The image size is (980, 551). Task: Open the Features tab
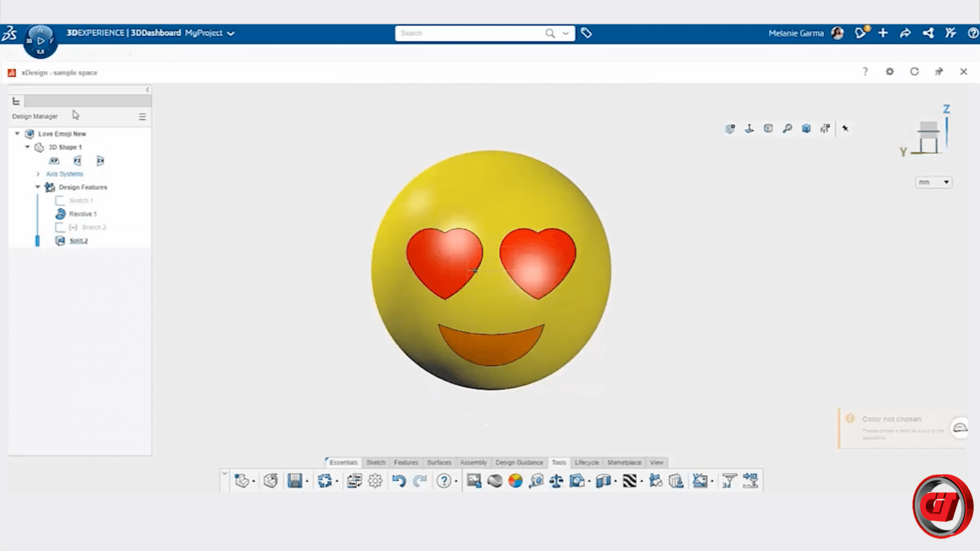click(406, 462)
